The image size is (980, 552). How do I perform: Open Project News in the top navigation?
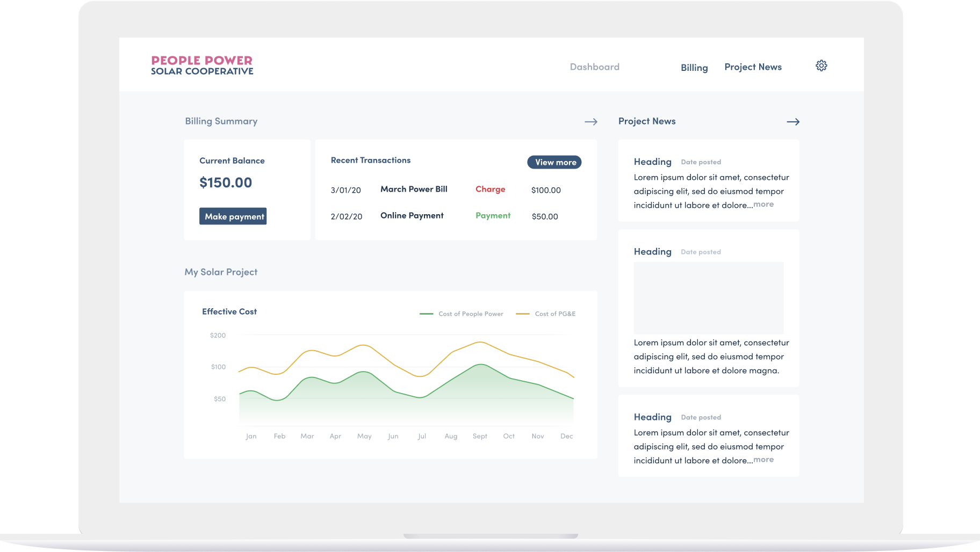[753, 67]
